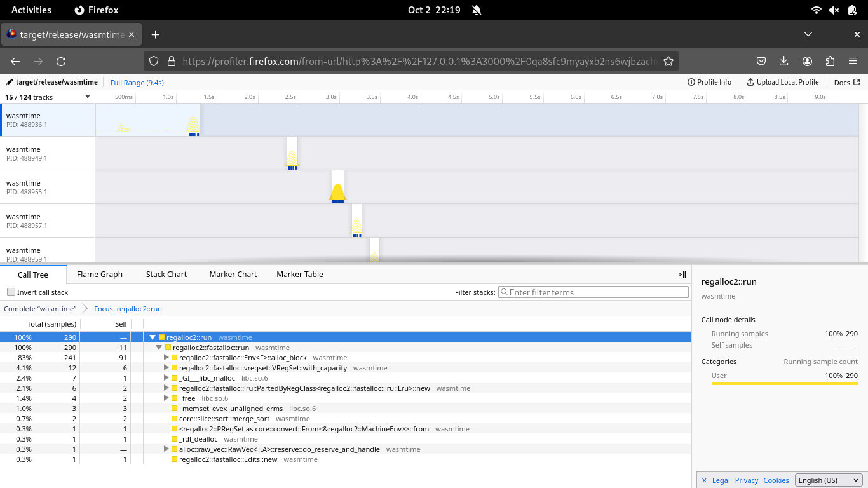Image resolution: width=868 pixels, height=488 pixels.
Task: Toggle the call tree sidebar icon
Action: [x=681, y=274]
